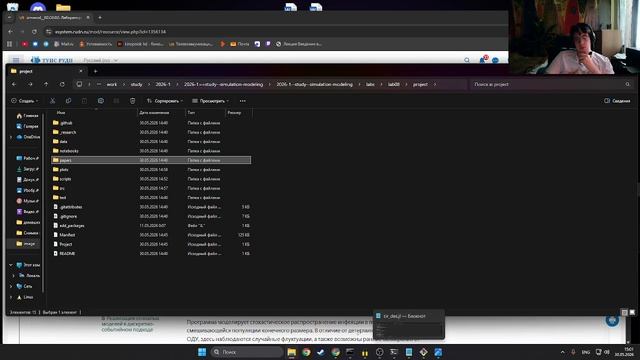This screenshot has height=360, width=640.
Task: Select the 2026-1 breadcrumb segment
Action: 163,84
